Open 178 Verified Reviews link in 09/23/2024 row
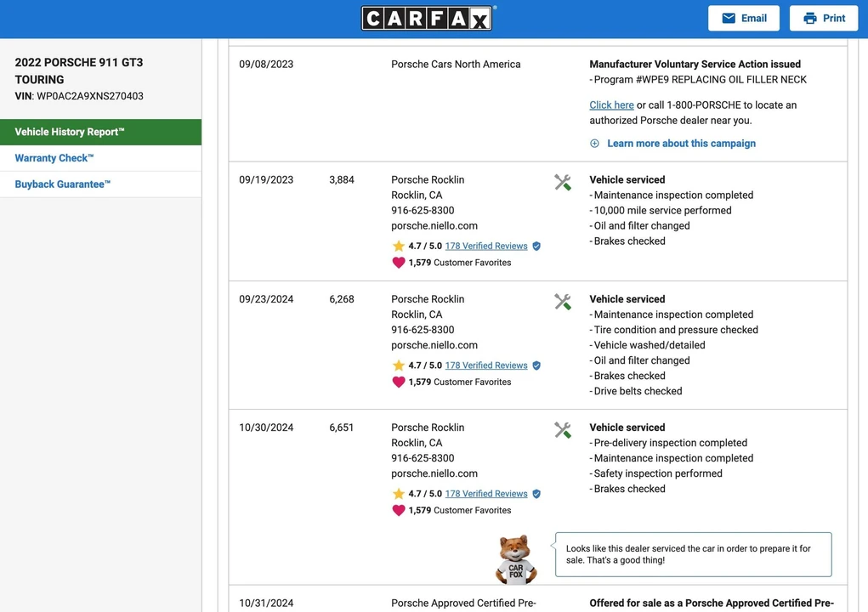This screenshot has height=612, width=868. tap(486, 365)
